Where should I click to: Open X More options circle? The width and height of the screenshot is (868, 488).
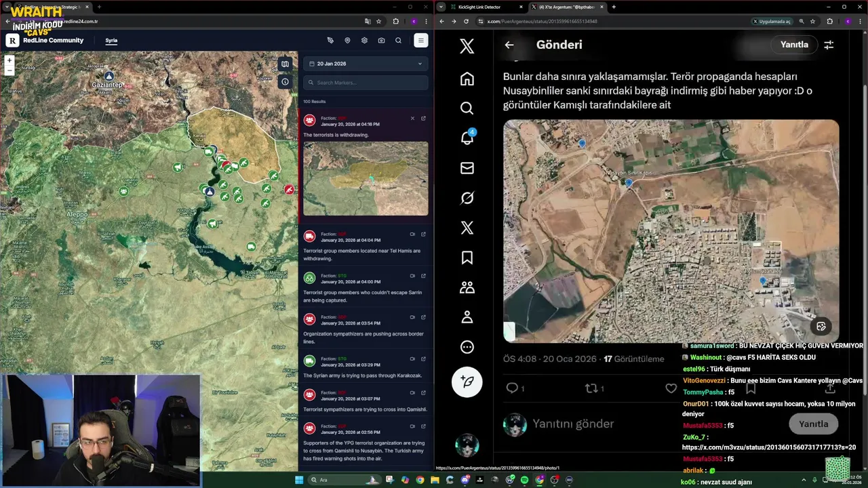467,347
